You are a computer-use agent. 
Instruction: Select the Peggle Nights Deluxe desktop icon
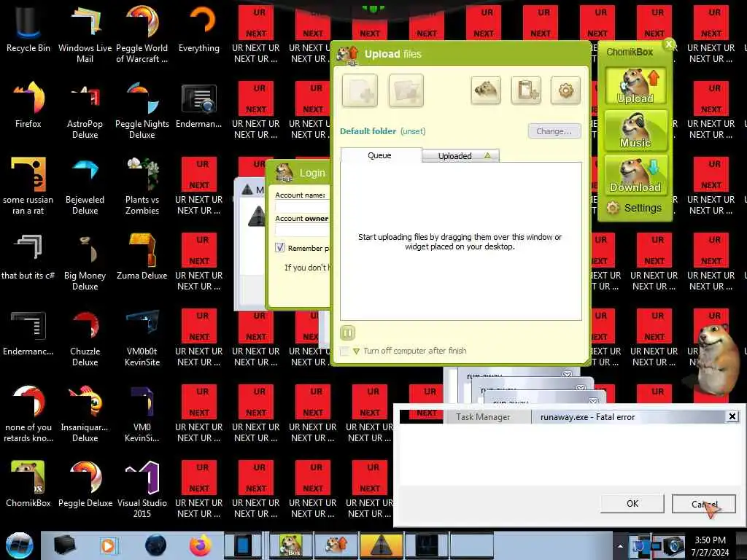[142, 109]
